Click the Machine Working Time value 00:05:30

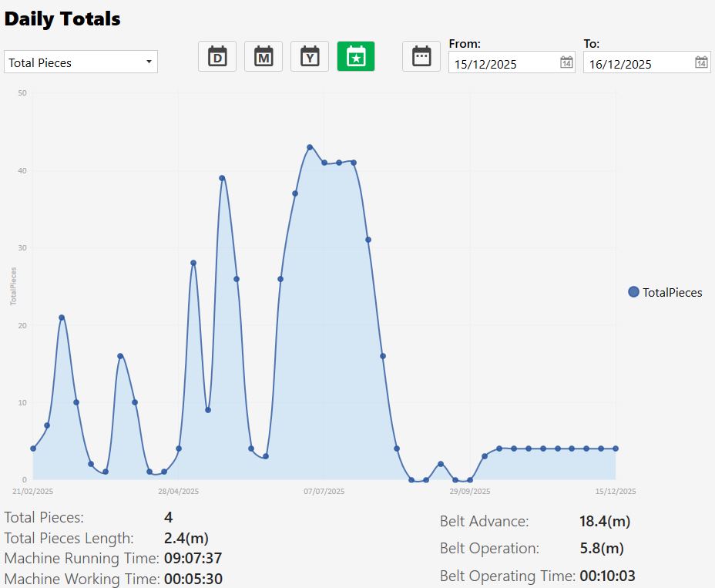[x=193, y=579]
